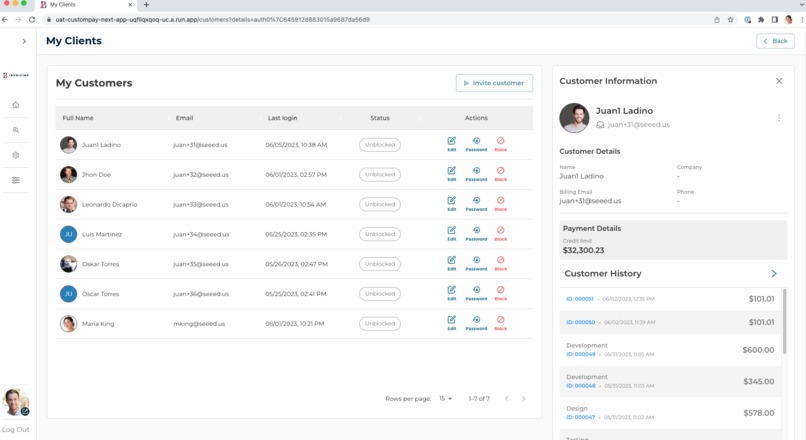Edit Oskar Torres's customer record
The height and width of the screenshot is (440, 806).
(x=451, y=263)
